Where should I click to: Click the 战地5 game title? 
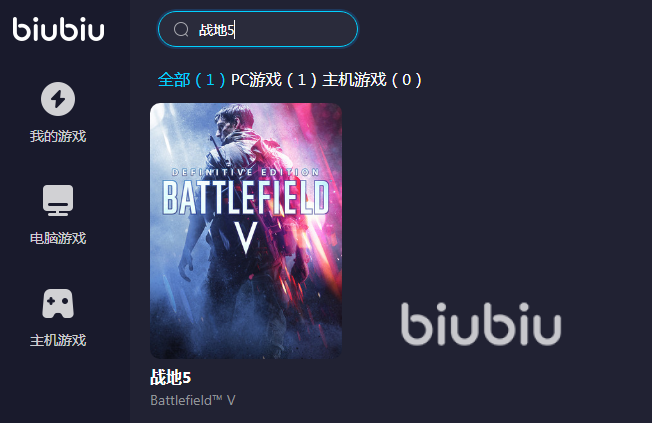pos(170,377)
